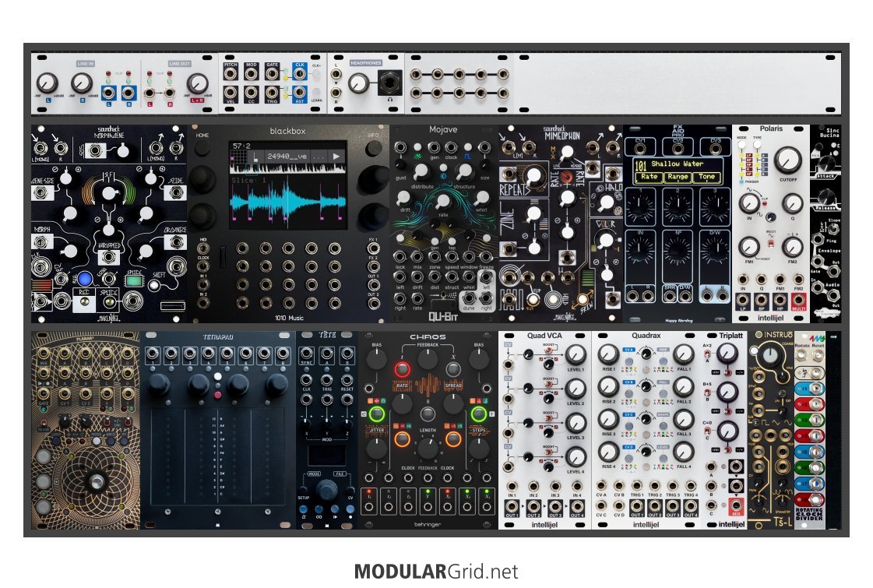The height and width of the screenshot is (588, 873).
Task: Click the LP output jack on Polaris
Action: [x=743, y=301]
